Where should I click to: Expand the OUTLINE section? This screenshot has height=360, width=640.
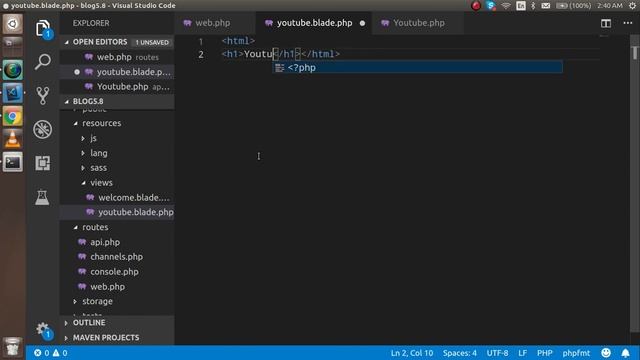(117, 322)
